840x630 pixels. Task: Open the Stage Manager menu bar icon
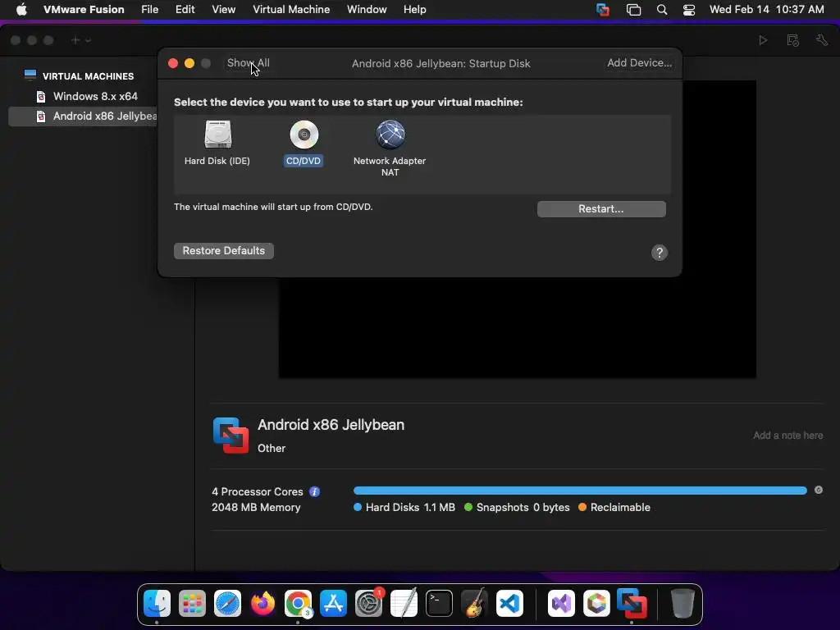[633, 9]
